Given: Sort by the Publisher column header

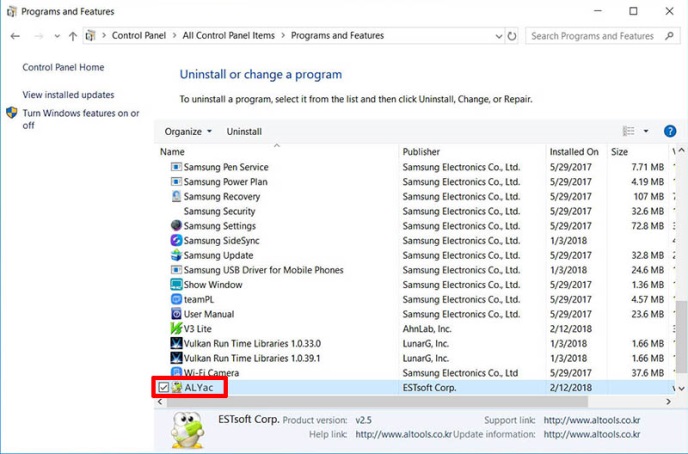Looking at the screenshot, I should pos(473,152).
